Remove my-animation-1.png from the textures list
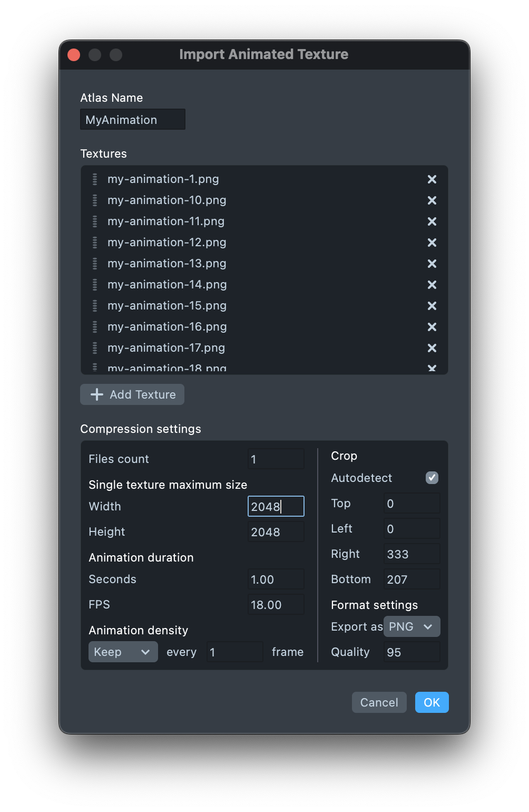Image resolution: width=529 pixels, height=812 pixels. pyautogui.click(x=432, y=179)
